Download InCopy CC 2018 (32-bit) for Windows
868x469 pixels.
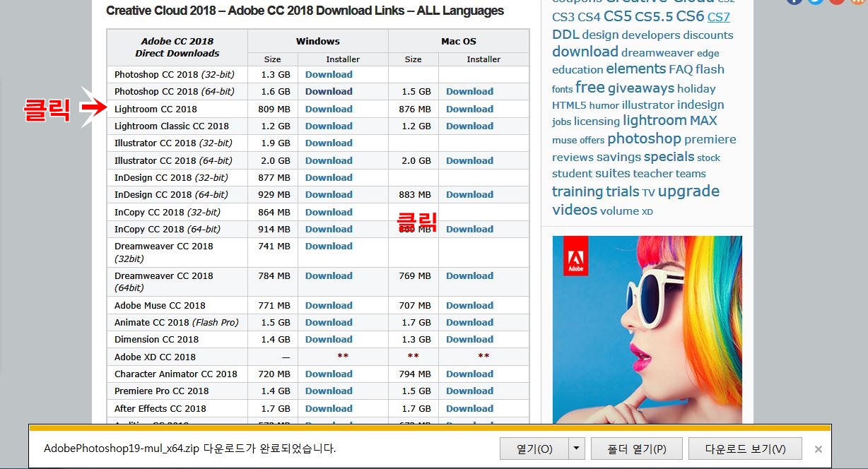pos(329,212)
